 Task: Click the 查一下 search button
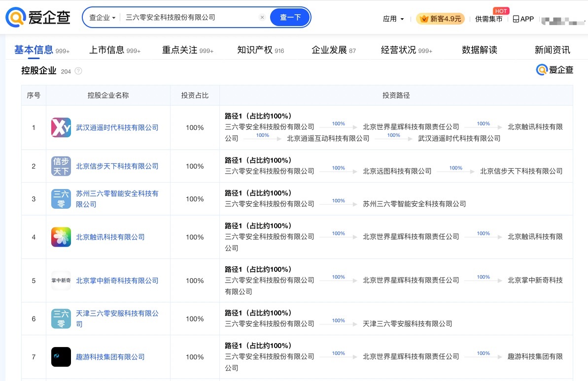pyautogui.click(x=290, y=17)
